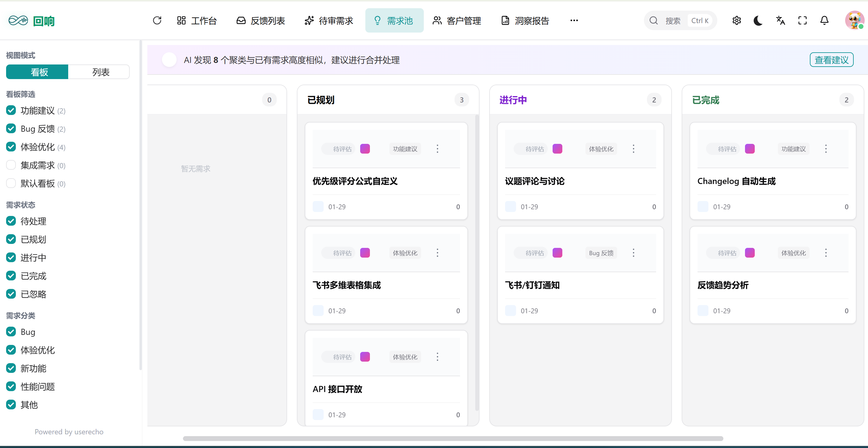
Task: Enter fullscreen with the expand icon
Action: (x=802, y=21)
